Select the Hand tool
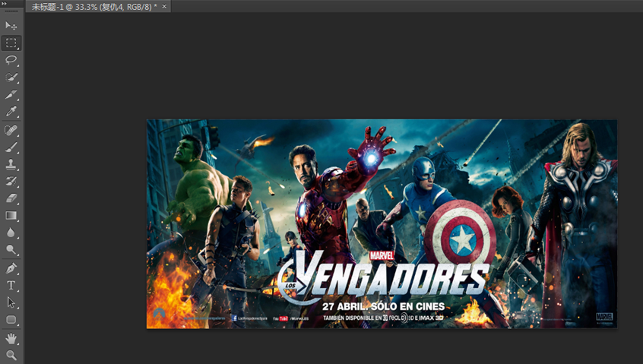This screenshot has width=643, height=364. click(11, 338)
